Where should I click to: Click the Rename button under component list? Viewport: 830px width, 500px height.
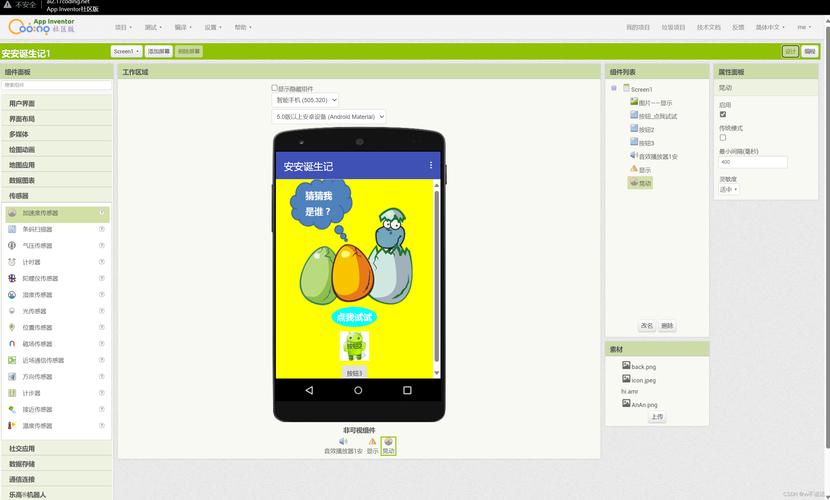[647, 326]
